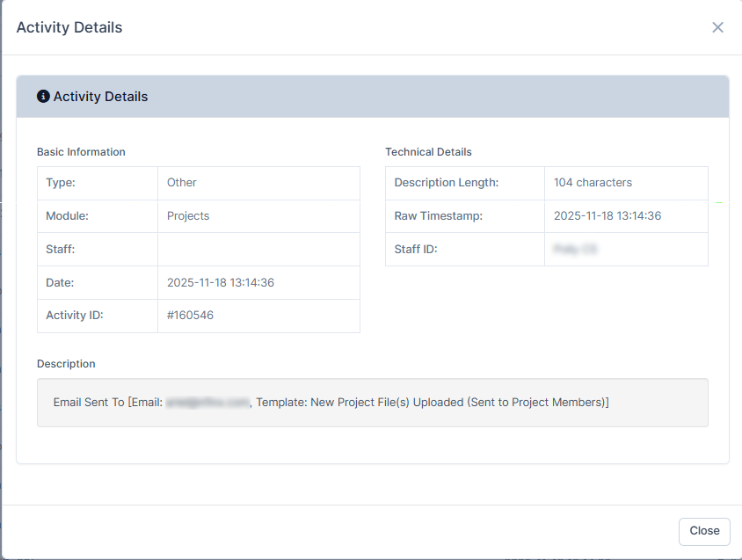Click the 'Description' section label
The image size is (742, 560).
66,364
